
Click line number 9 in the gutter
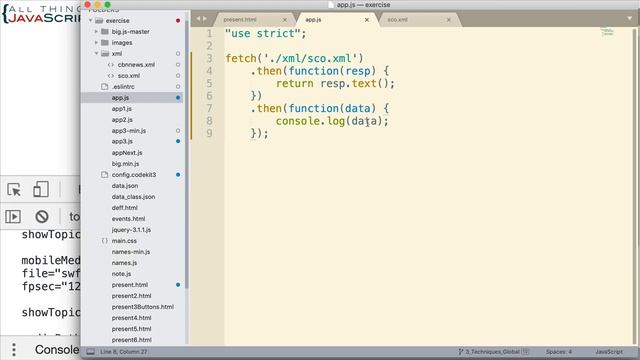(209, 133)
